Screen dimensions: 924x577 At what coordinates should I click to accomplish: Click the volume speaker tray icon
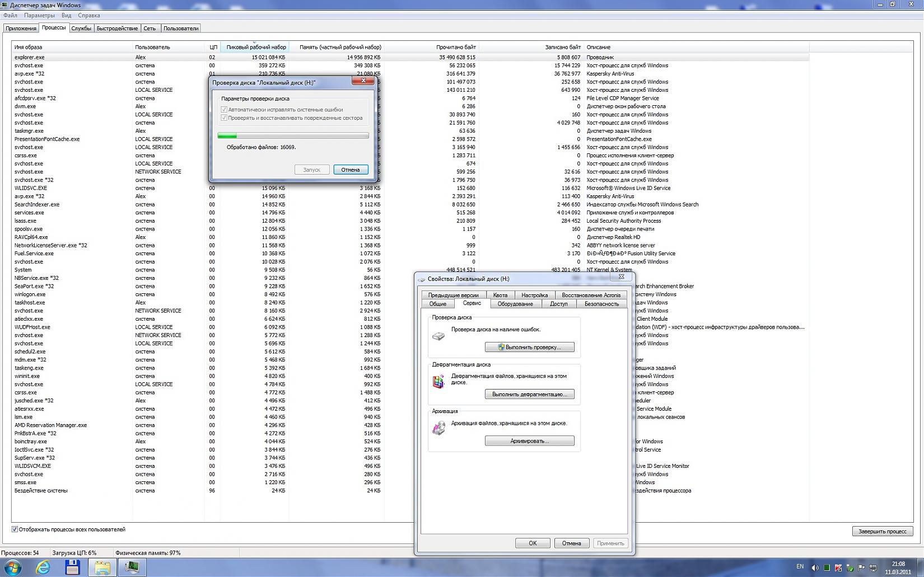click(x=815, y=567)
